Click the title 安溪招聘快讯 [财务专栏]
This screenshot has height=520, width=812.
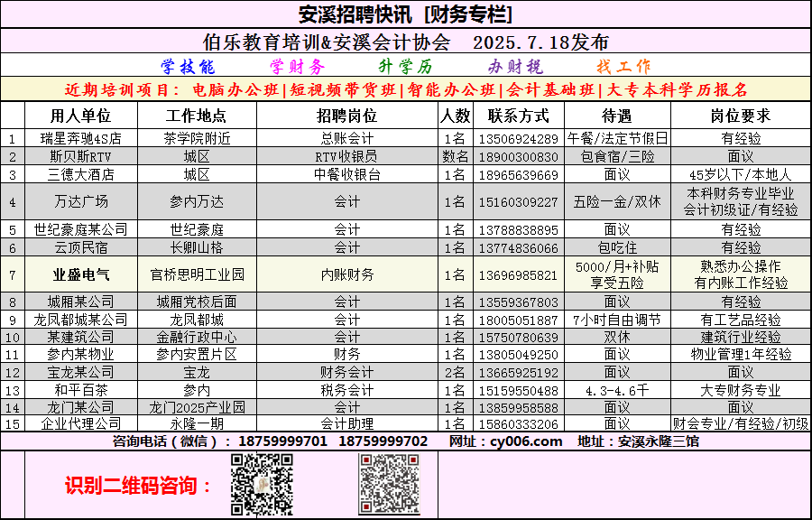(x=406, y=15)
